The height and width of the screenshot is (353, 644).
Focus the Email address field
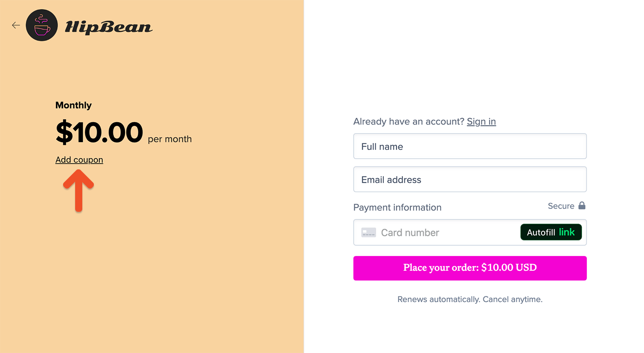470,179
